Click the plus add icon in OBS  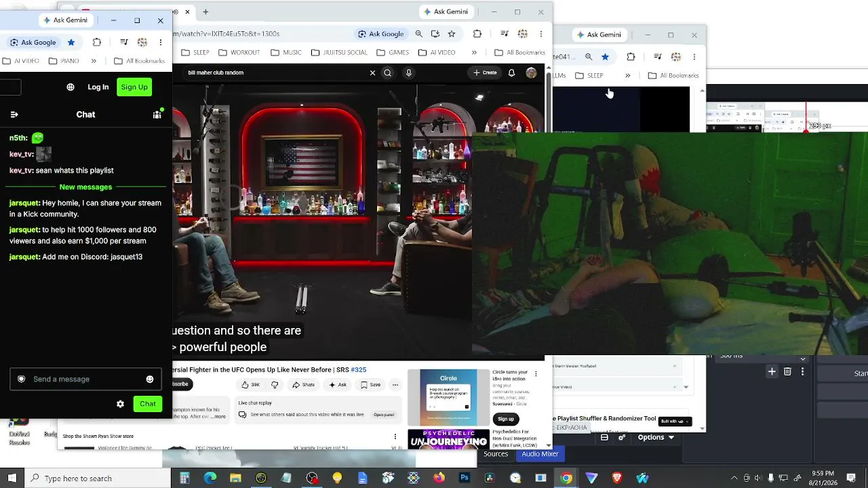772,371
